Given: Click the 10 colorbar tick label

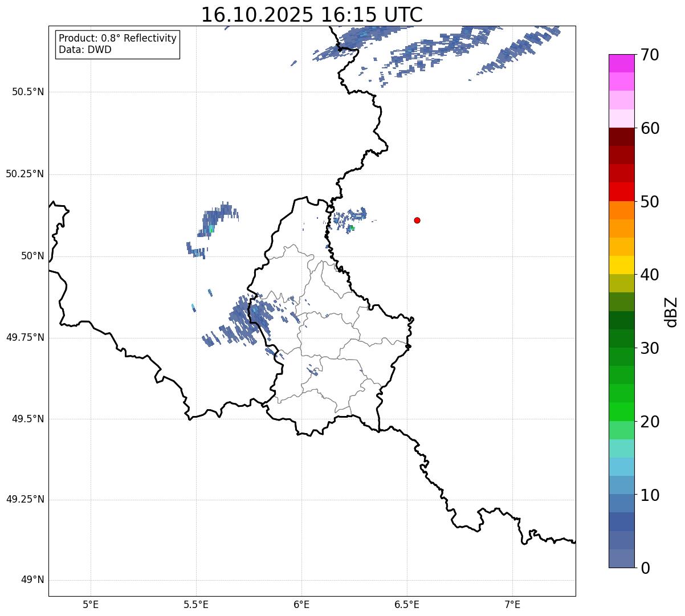Looking at the screenshot, I should click(650, 495).
